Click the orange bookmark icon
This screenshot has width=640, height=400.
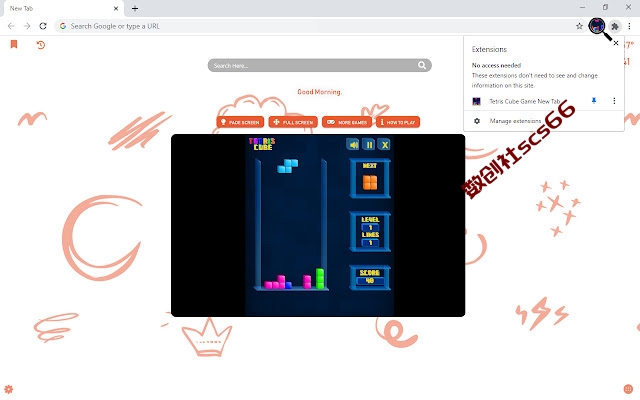(x=14, y=44)
